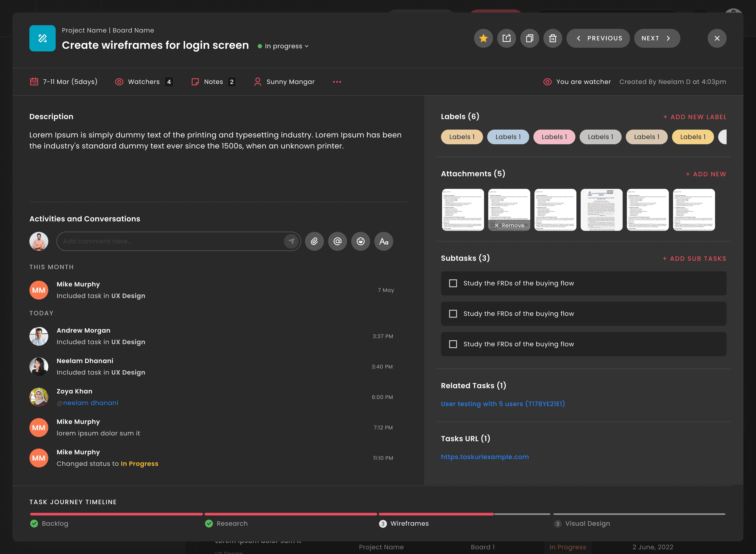
Task: Select Research stage in timeline
Action: pyautogui.click(x=226, y=524)
